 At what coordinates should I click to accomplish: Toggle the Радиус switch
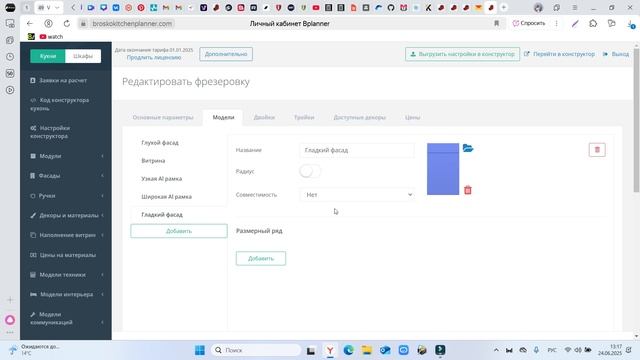310,171
